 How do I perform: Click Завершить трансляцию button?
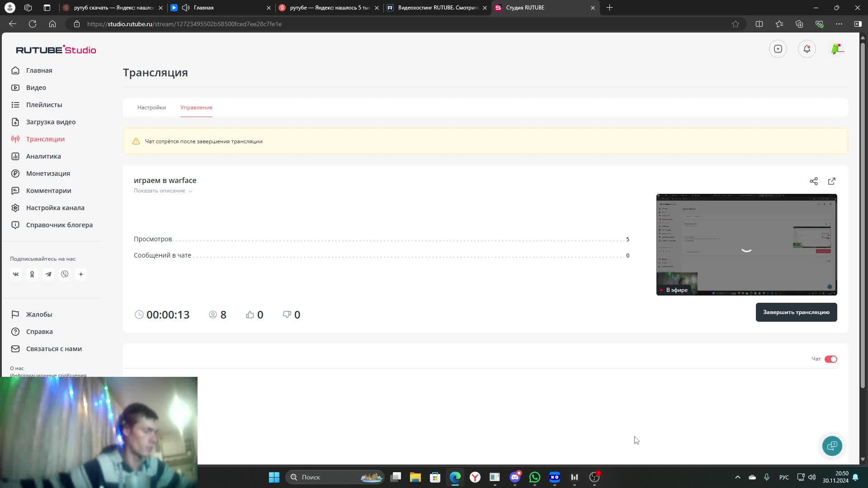click(x=796, y=312)
